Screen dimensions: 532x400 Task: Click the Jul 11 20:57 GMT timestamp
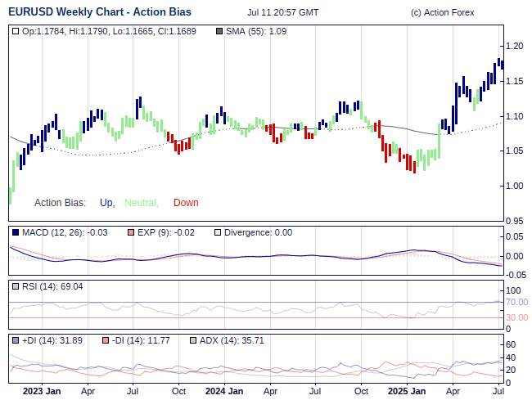(x=283, y=13)
